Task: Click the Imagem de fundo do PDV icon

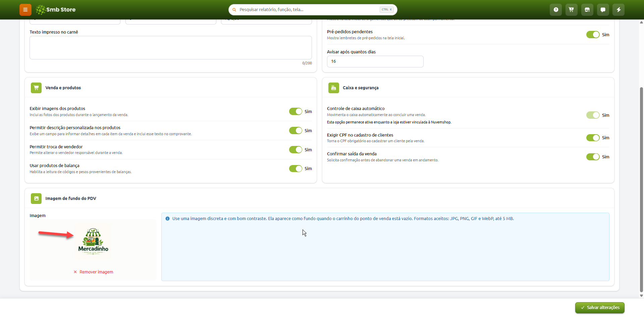Action: 36,199
